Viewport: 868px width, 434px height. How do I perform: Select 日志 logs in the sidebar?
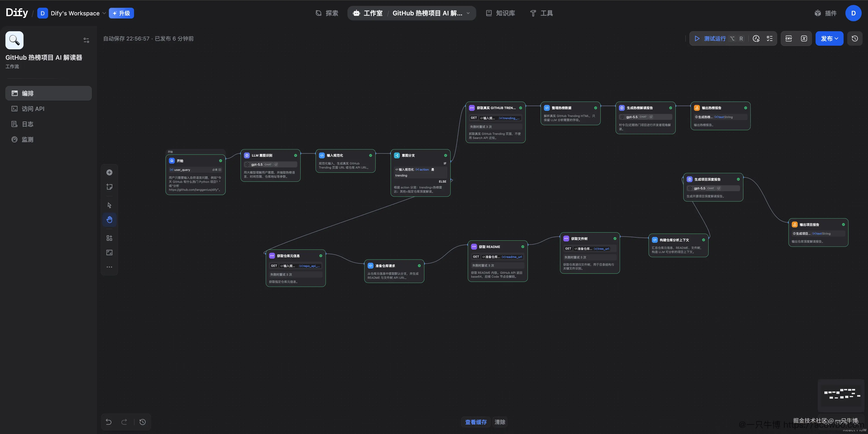click(x=49, y=124)
